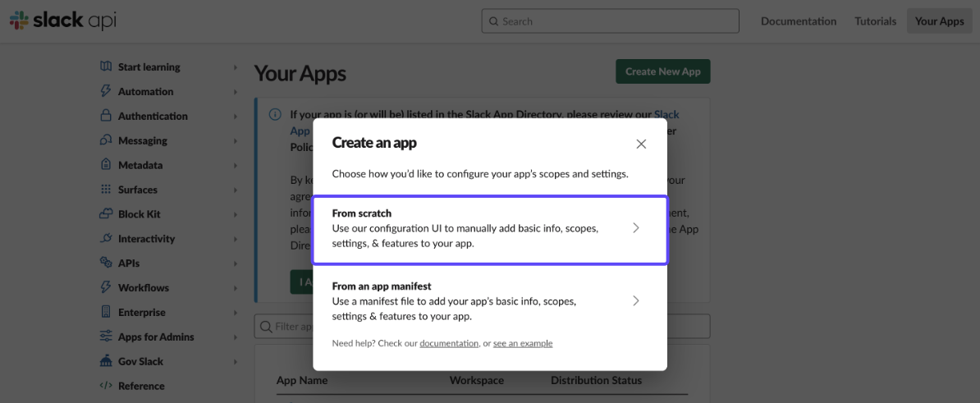Click the Reference code brackets icon
Screen dimensions: 980x403
coord(106,386)
